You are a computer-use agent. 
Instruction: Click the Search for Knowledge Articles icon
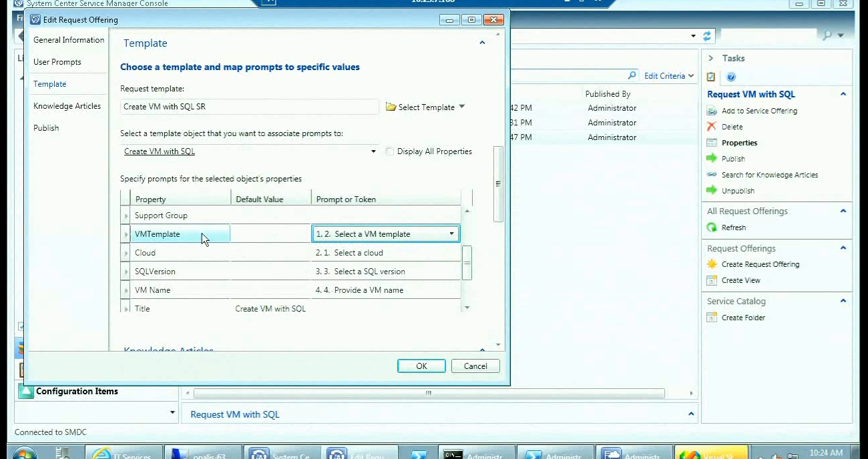pyautogui.click(x=711, y=175)
